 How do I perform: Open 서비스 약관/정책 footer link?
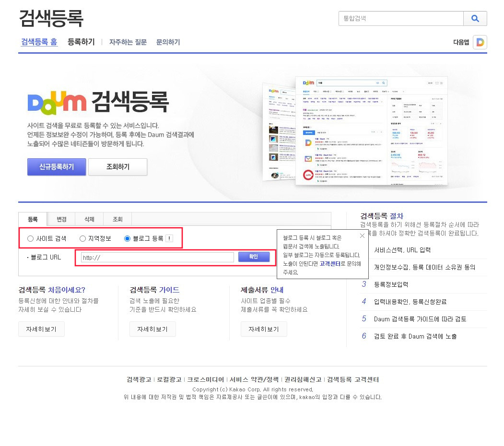pyautogui.click(x=254, y=379)
